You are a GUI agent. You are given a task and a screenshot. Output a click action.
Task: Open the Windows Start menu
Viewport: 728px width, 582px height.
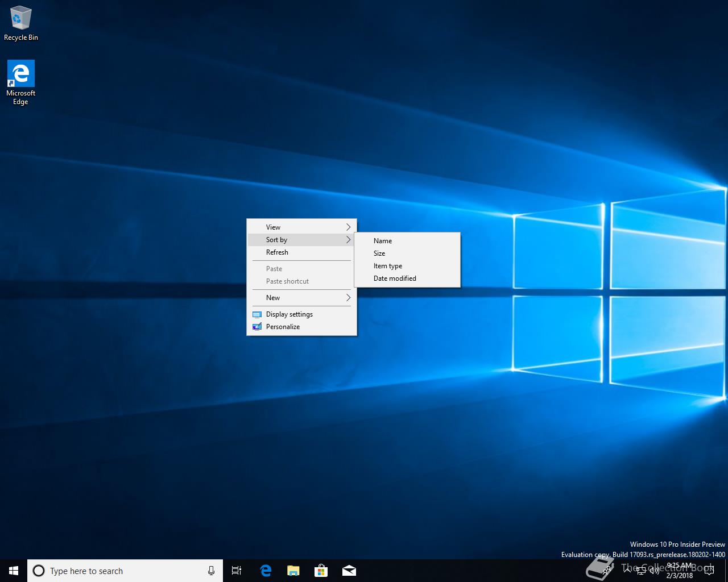click(14, 571)
